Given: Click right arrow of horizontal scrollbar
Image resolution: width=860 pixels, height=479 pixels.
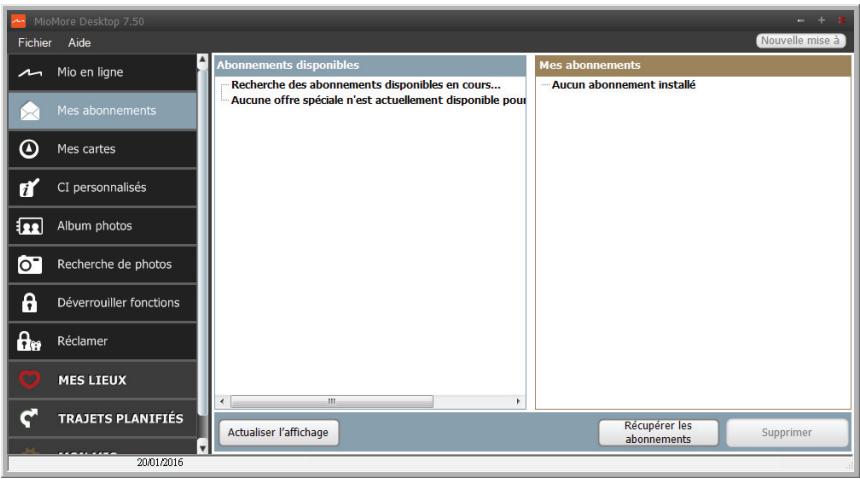Looking at the screenshot, I should tap(518, 402).
